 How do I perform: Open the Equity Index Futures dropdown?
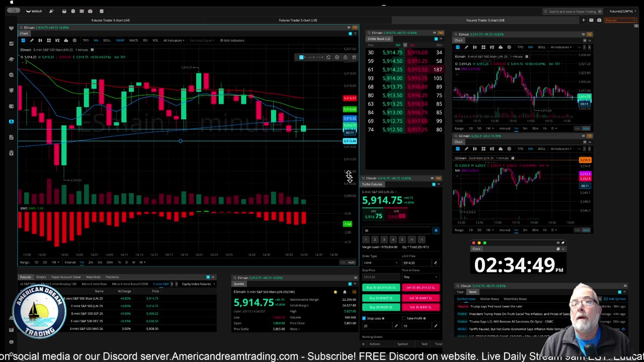198,284
